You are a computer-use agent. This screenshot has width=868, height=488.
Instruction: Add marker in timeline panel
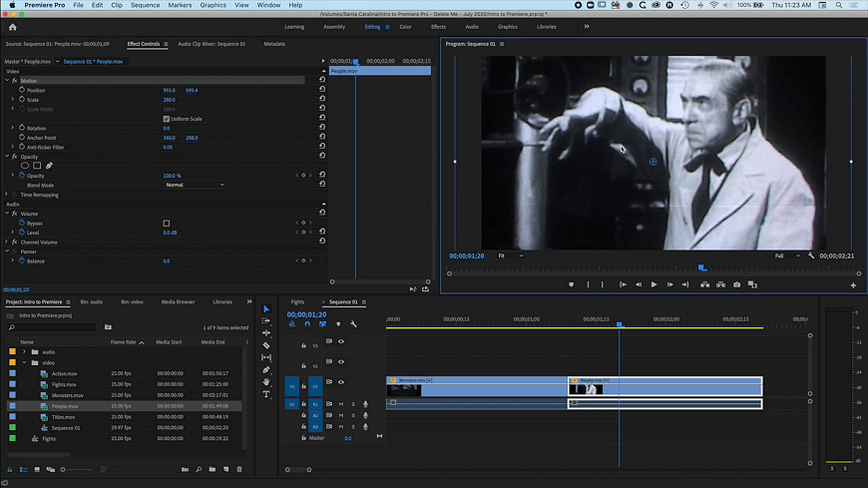pos(338,324)
